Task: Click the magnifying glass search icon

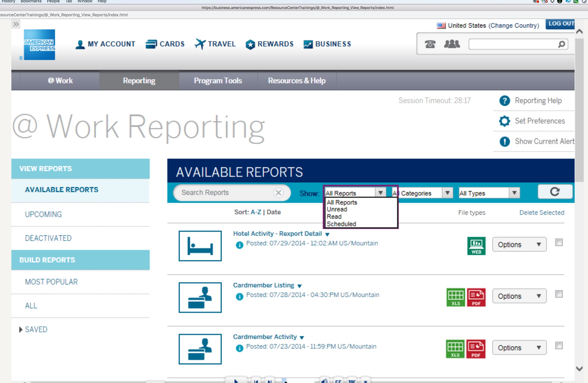Action: pyautogui.click(x=561, y=44)
